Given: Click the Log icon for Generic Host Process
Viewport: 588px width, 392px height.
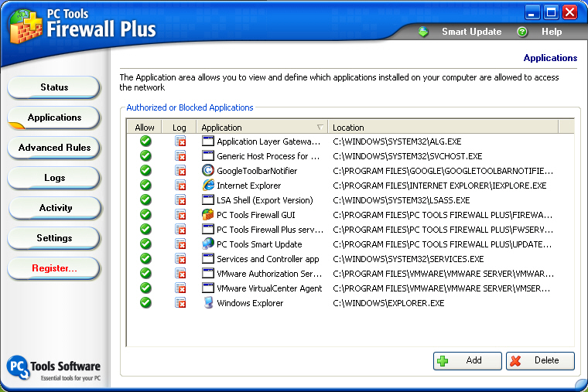Looking at the screenshot, I should pos(180,156).
